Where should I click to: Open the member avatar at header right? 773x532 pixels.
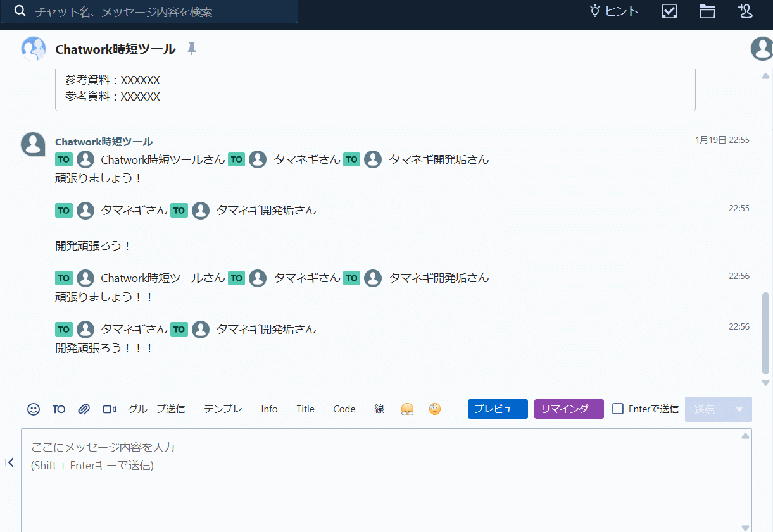click(762, 49)
